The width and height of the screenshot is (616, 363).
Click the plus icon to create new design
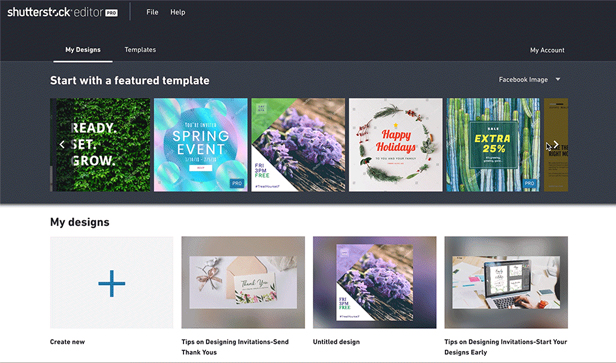coord(112,283)
